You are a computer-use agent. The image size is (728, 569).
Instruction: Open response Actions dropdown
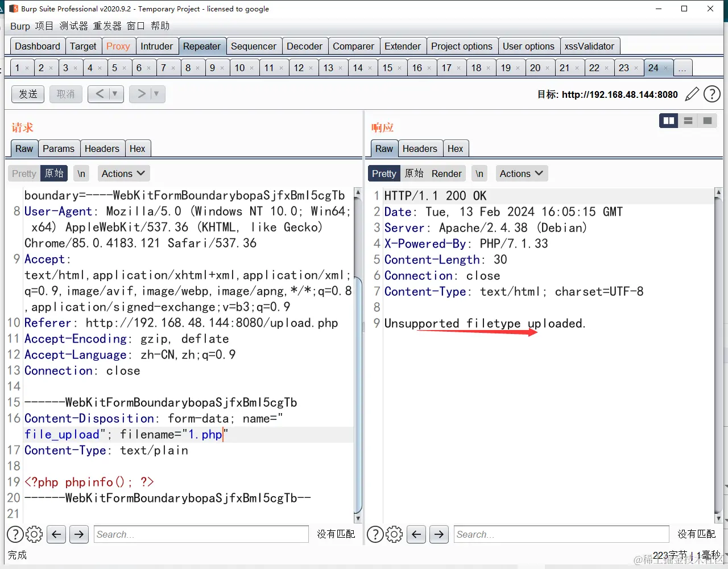[522, 174]
